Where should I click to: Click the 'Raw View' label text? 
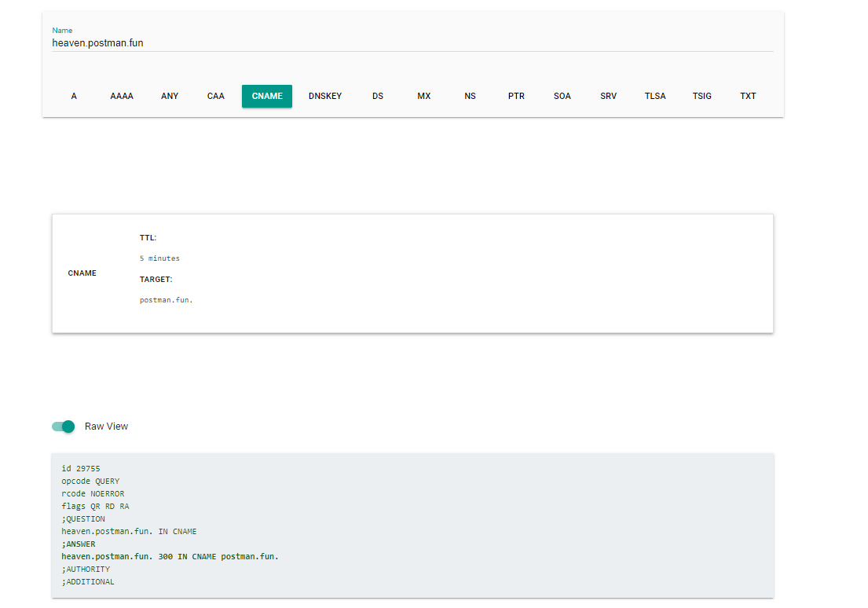pos(106,427)
